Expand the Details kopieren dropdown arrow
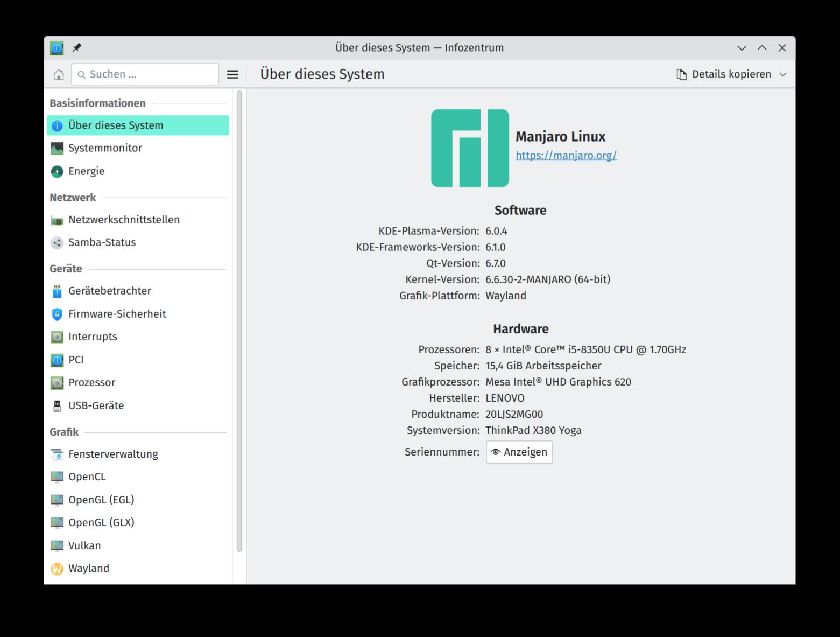This screenshot has width=840, height=637. 783,74
